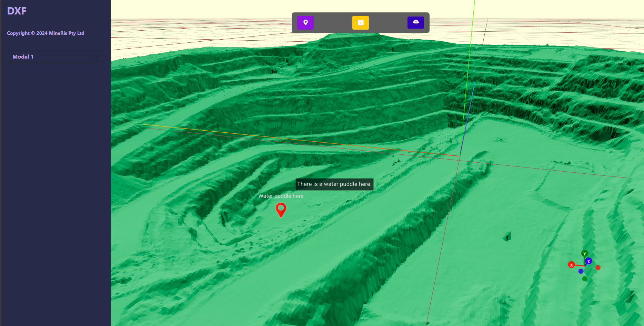Click the MineRis copyright text
The image size is (644, 326).
46,33
